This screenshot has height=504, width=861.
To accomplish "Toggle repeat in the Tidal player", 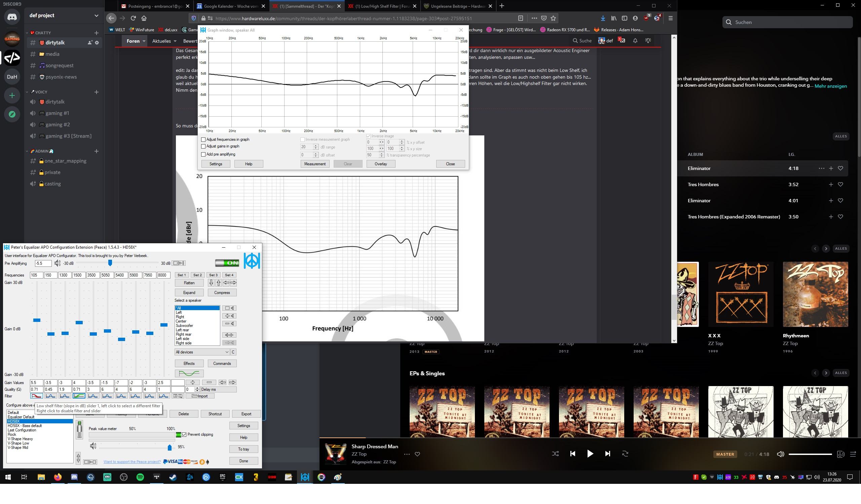I will (625, 454).
